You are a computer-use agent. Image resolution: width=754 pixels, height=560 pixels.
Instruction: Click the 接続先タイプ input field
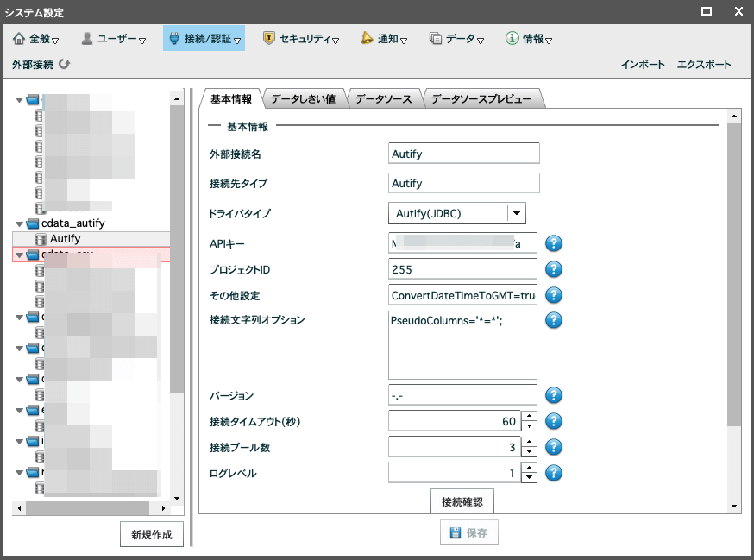(x=463, y=183)
